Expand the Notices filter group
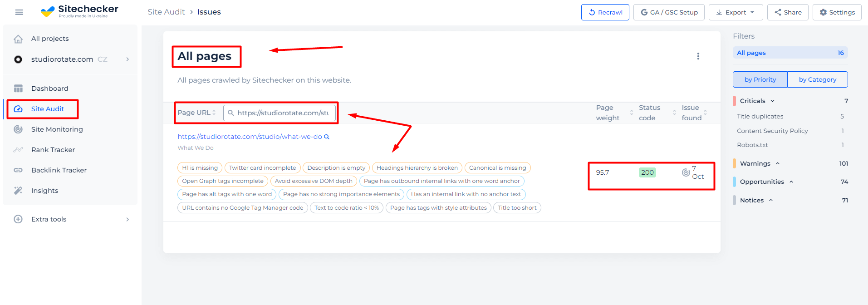The width and height of the screenshot is (868, 305). click(771, 201)
